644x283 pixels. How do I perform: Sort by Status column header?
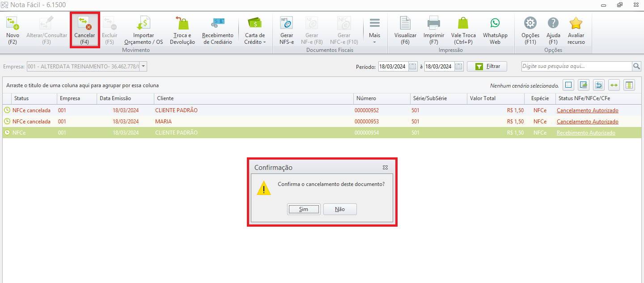(34, 98)
